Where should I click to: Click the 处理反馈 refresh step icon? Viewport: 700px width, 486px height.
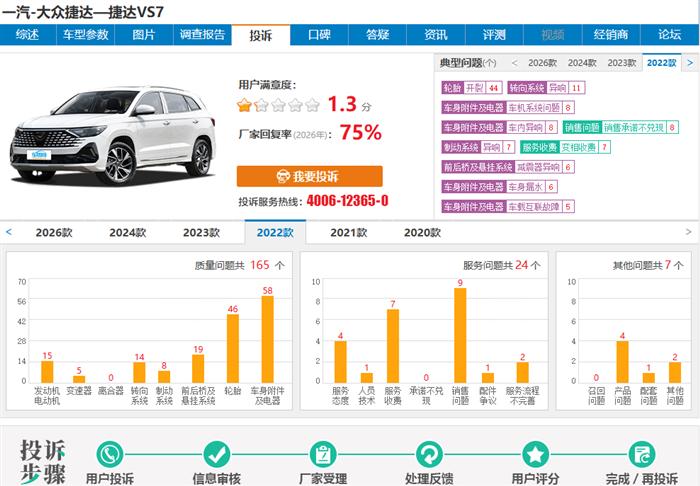click(x=430, y=454)
